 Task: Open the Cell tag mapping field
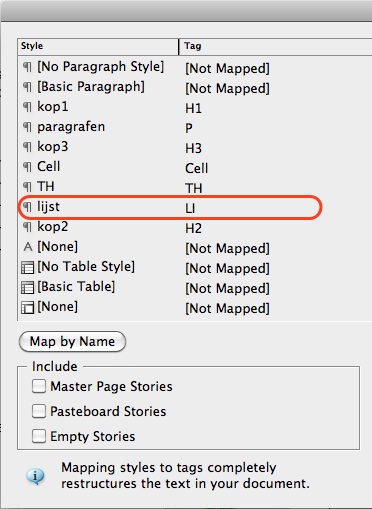click(196, 168)
